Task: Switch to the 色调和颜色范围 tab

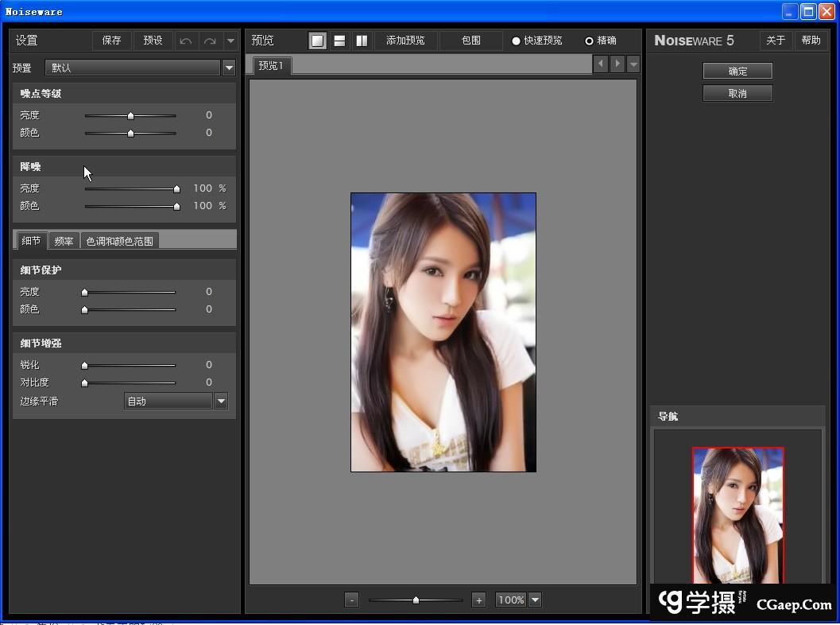Action: [x=119, y=241]
